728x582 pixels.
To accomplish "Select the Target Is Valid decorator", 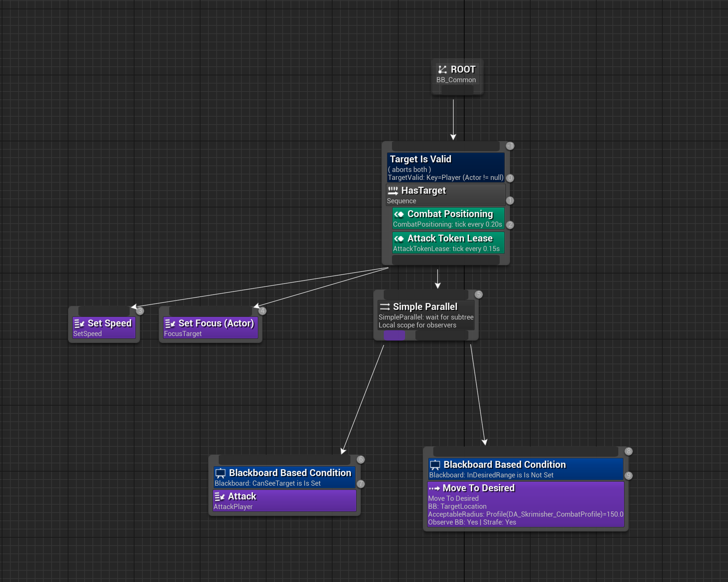I will click(445, 168).
